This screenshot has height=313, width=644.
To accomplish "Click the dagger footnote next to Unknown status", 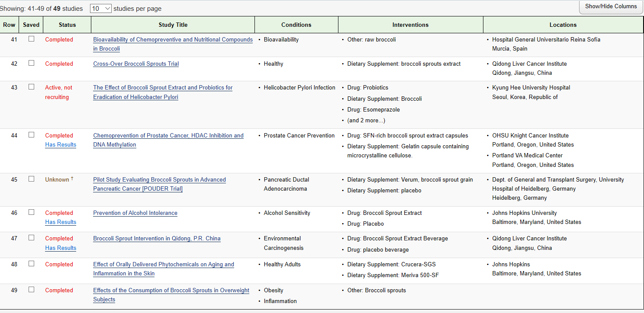I will click(72, 179).
